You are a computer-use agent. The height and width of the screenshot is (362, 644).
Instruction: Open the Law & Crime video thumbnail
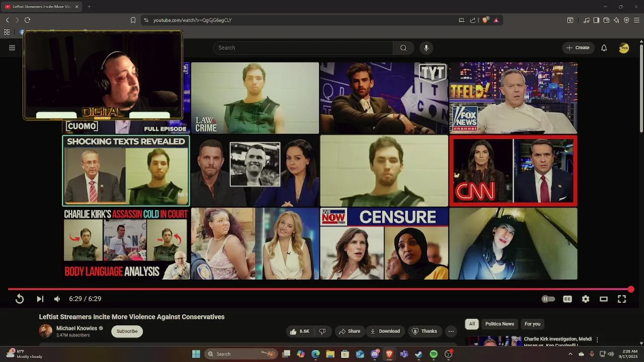tap(255, 98)
